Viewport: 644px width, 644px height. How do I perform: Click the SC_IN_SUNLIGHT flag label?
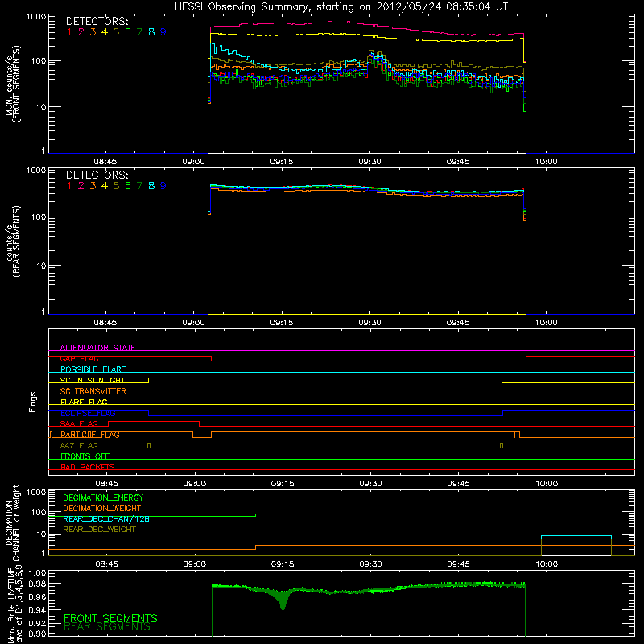[x=93, y=380]
